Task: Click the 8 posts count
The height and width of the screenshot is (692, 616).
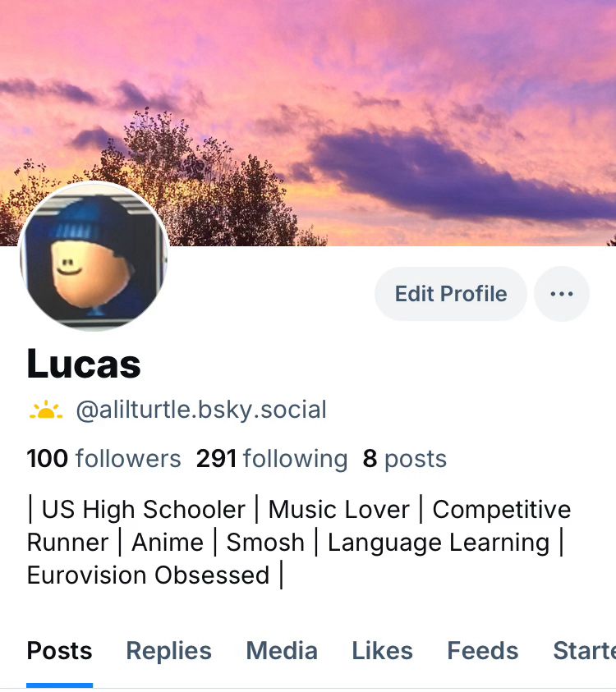Action: [404, 459]
